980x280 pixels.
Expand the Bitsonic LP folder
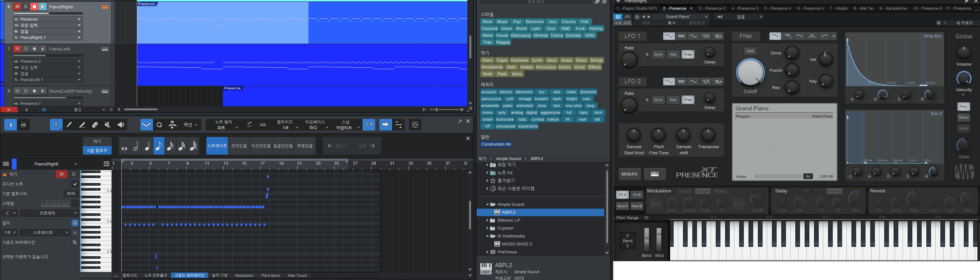click(x=487, y=220)
